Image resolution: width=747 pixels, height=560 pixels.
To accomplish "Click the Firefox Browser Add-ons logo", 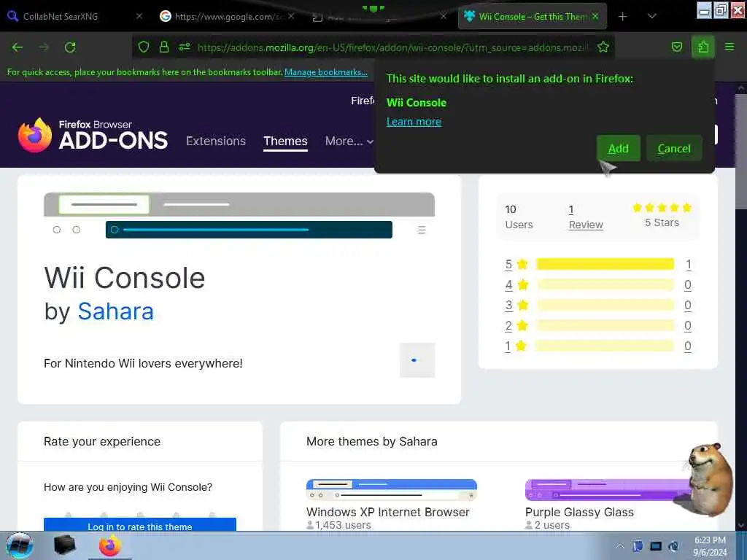I will (x=93, y=135).
